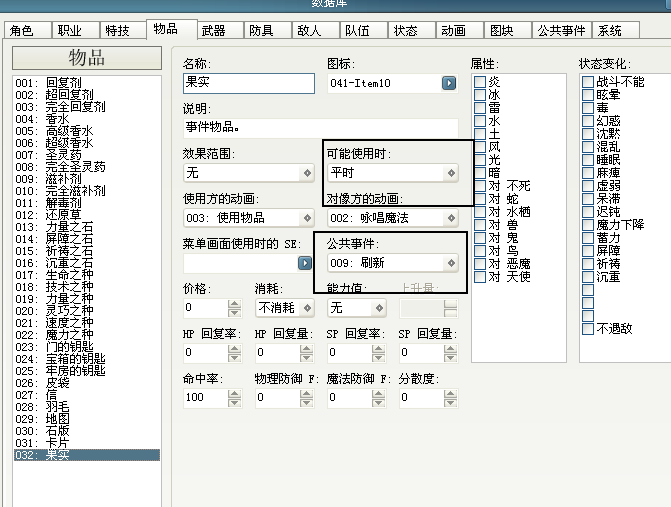This screenshot has height=507, width=671.
Task: Check the 魔力下降 state box
Action: pos(588,225)
